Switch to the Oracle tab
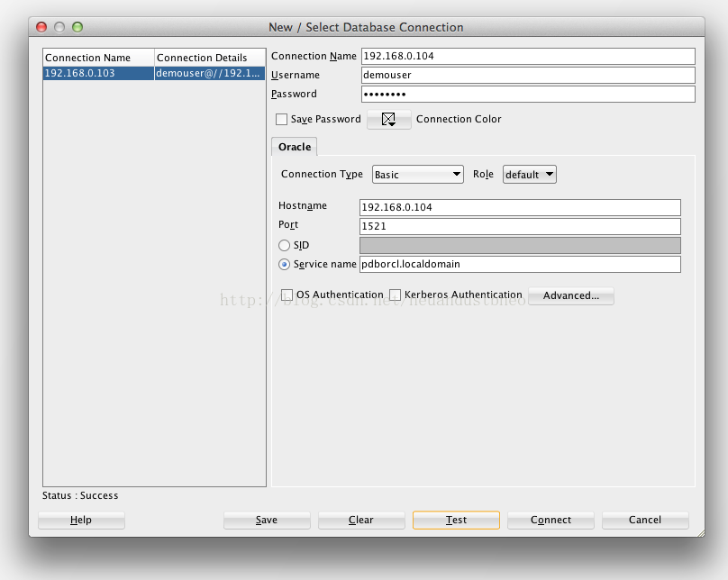This screenshot has width=728, height=580. (x=295, y=147)
